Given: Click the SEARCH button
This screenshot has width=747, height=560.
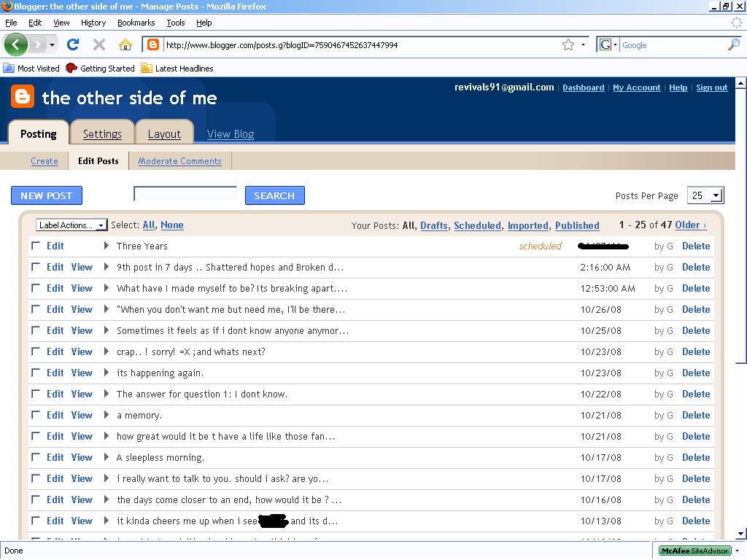Looking at the screenshot, I should click(274, 195).
